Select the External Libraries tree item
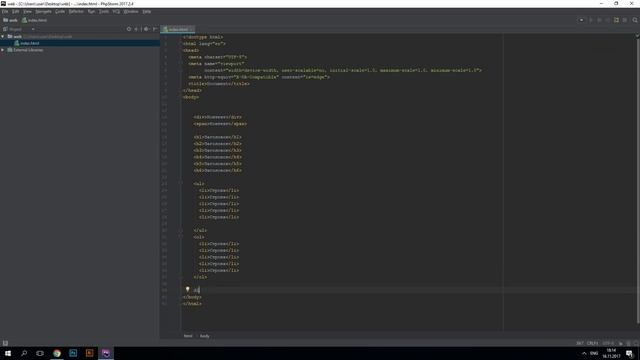Image resolution: width=640 pixels, height=360 pixels. tap(25, 50)
